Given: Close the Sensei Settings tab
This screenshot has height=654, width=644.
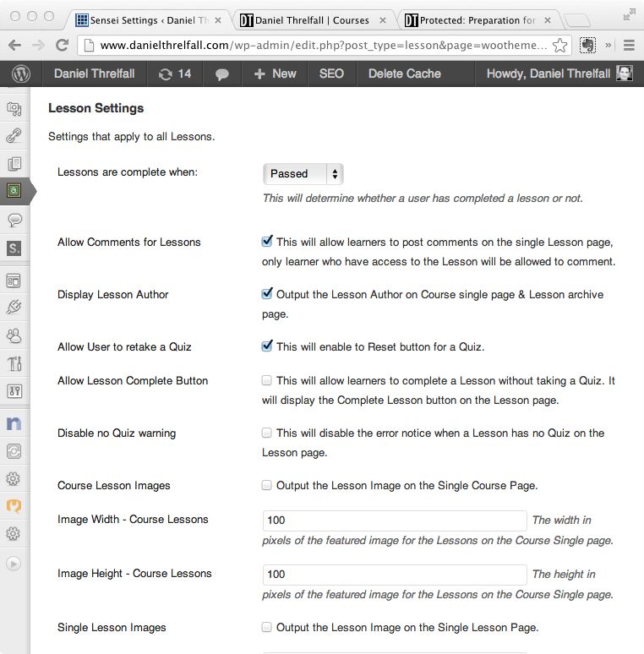Looking at the screenshot, I should (x=218, y=20).
